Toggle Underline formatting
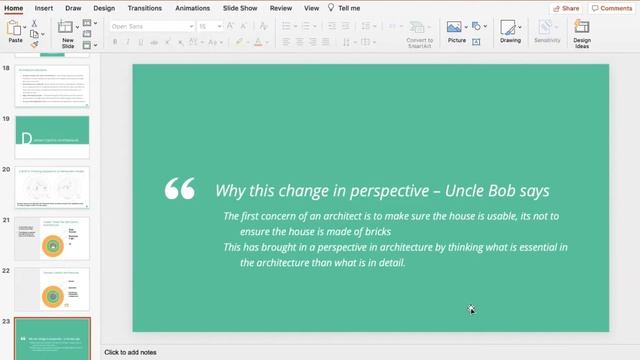Image resolution: width=640 pixels, height=360 pixels. [141, 42]
